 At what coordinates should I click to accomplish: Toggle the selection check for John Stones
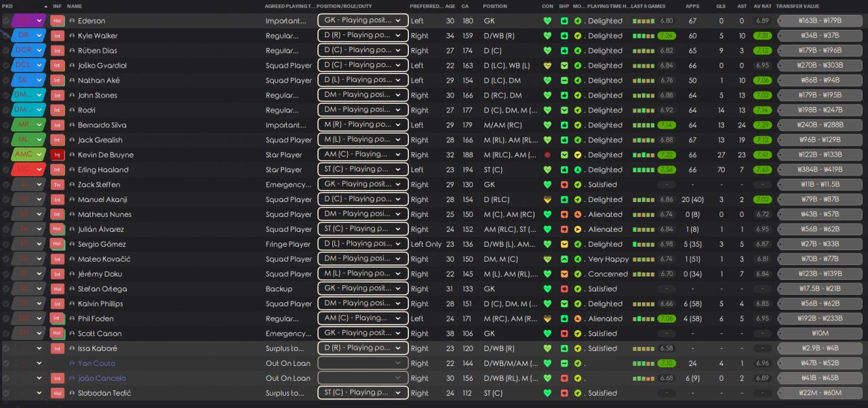coord(5,96)
